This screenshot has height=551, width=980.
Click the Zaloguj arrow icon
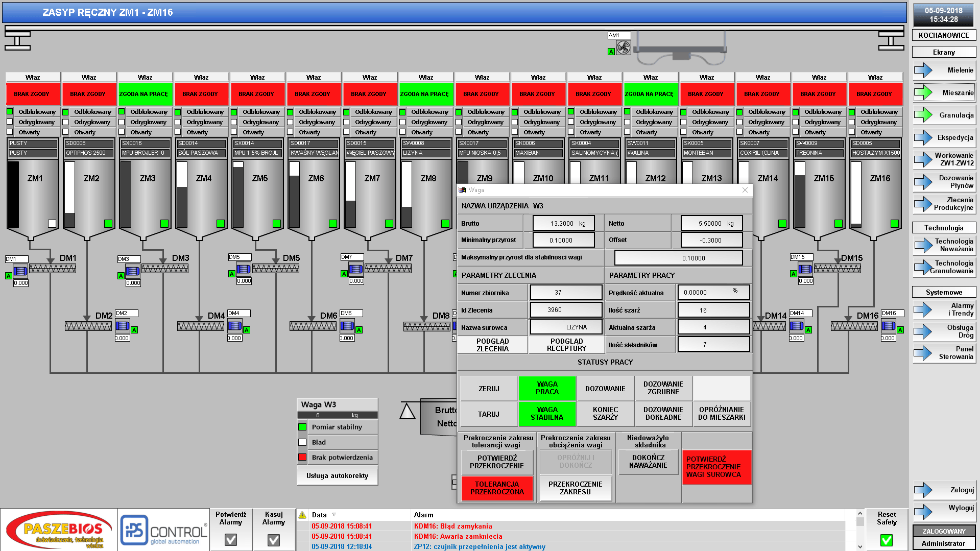tap(923, 490)
